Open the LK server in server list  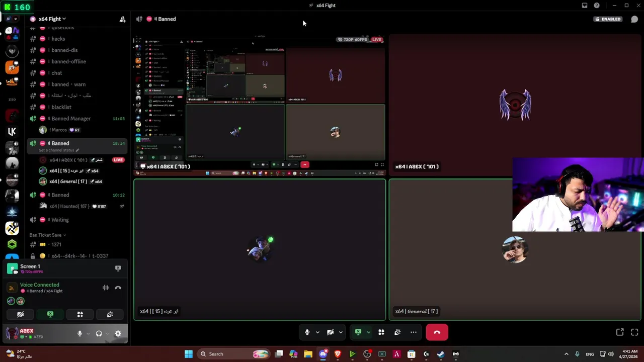pyautogui.click(x=12, y=132)
